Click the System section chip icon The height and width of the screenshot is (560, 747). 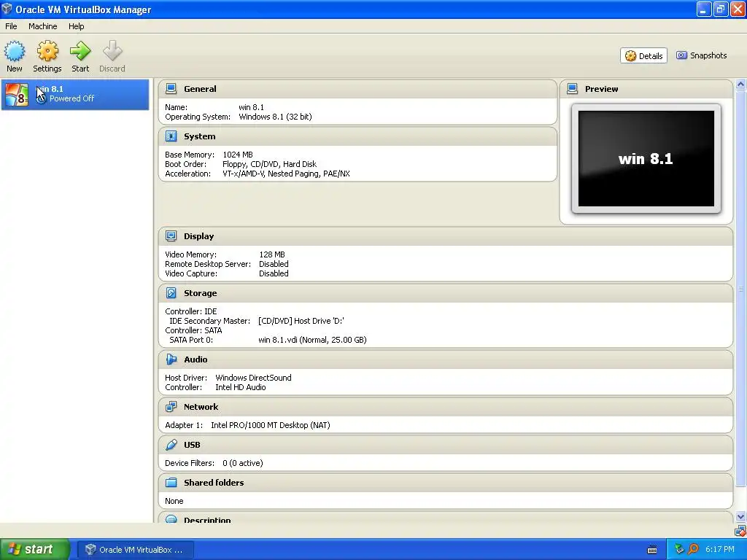click(x=171, y=136)
